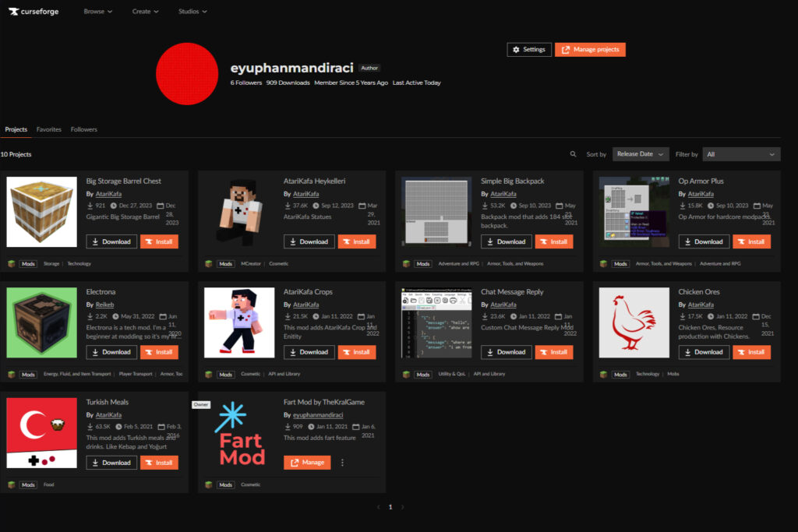Expand the Filter by All dropdown

tap(740, 154)
